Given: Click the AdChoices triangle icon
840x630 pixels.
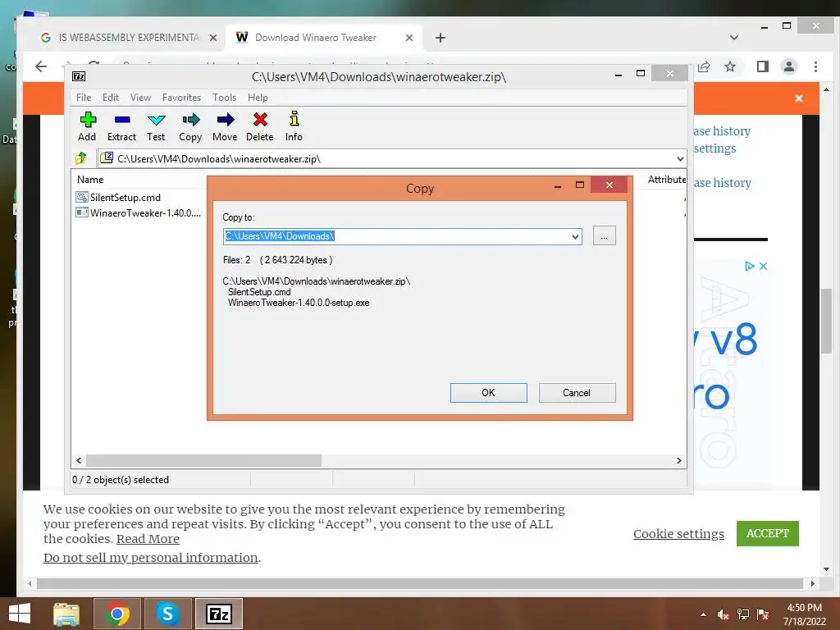Looking at the screenshot, I should tap(750, 266).
